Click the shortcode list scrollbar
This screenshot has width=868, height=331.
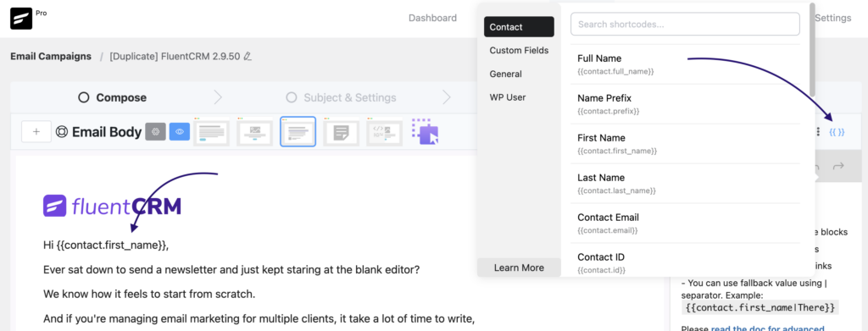[812, 50]
